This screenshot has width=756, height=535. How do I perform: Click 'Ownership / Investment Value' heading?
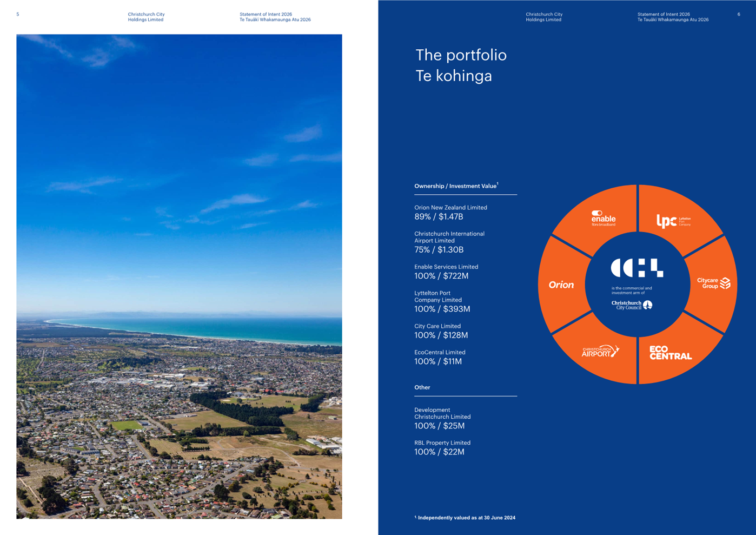click(x=456, y=186)
